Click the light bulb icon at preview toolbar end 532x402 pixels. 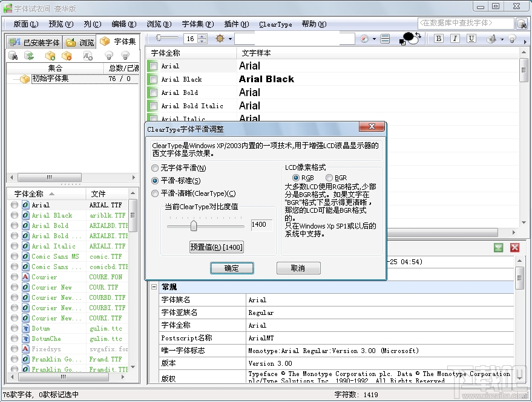click(x=512, y=39)
